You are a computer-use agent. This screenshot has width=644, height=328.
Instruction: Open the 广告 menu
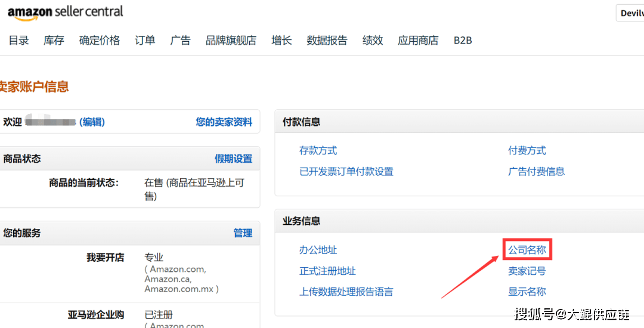pyautogui.click(x=180, y=40)
